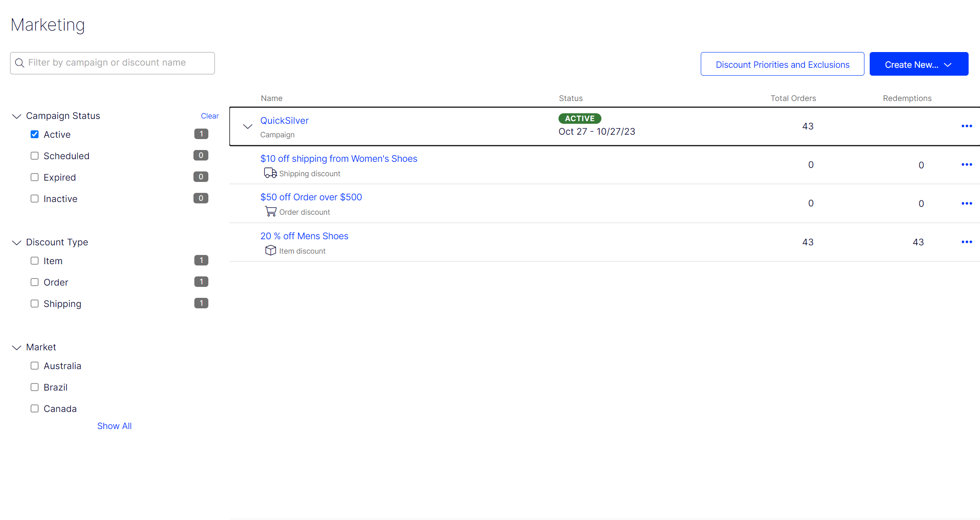This screenshot has height=520, width=980.
Task: Select the Australia market checkbox
Action: tap(35, 366)
